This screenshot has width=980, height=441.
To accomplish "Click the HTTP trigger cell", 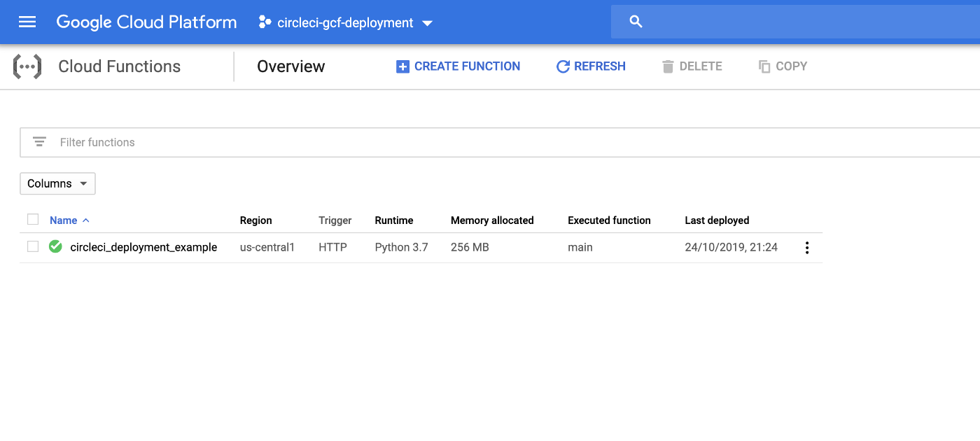I will tap(332, 247).
